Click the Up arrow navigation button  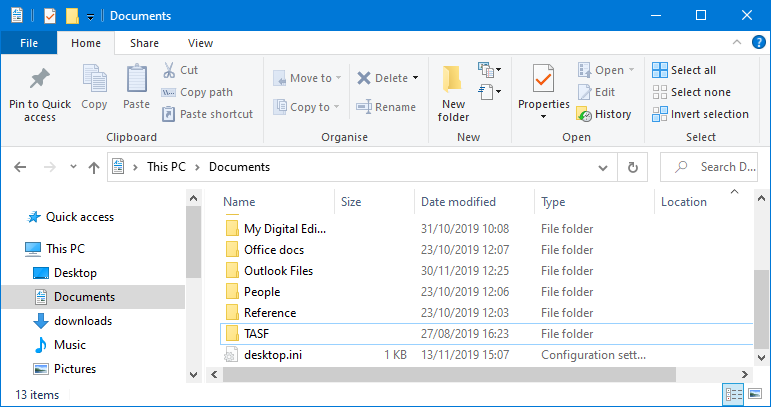(x=92, y=167)
